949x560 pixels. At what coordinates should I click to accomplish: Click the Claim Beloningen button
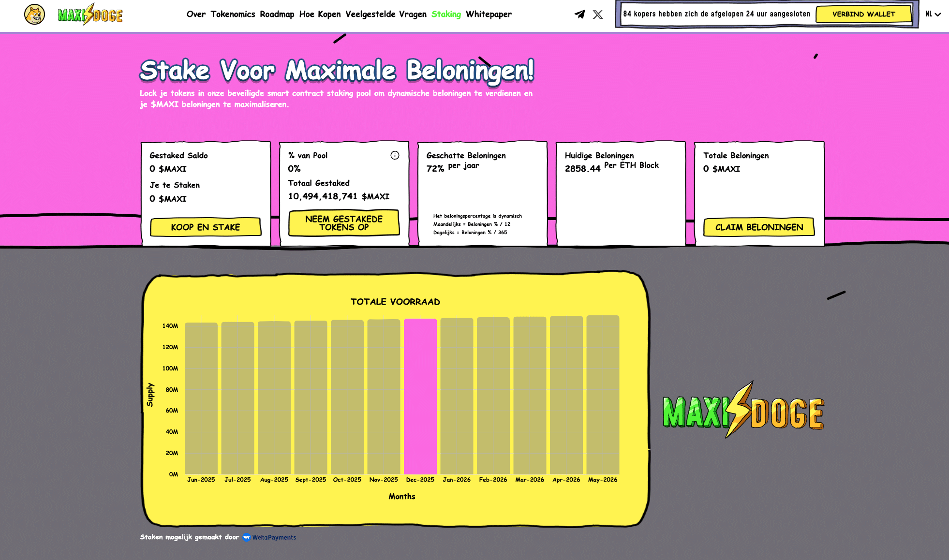click(759, 227)
